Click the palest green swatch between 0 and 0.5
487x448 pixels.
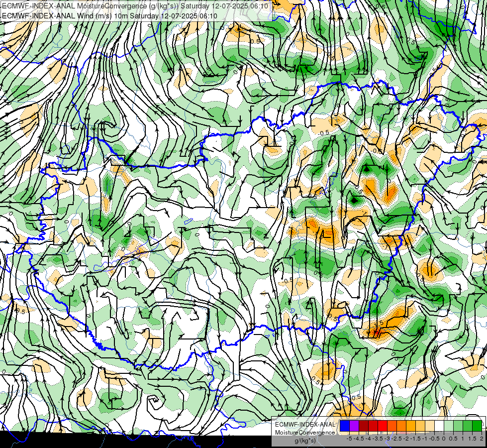click(x=449, y=426)
